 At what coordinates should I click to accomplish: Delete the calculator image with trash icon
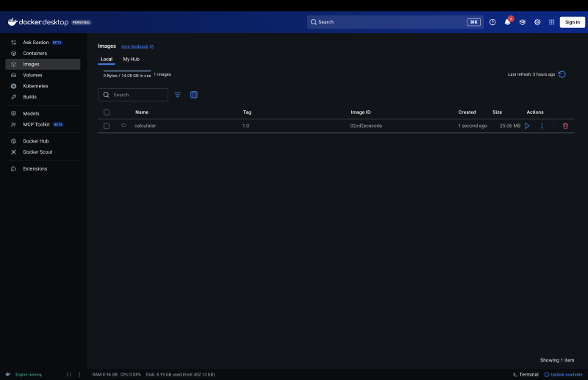565,126
